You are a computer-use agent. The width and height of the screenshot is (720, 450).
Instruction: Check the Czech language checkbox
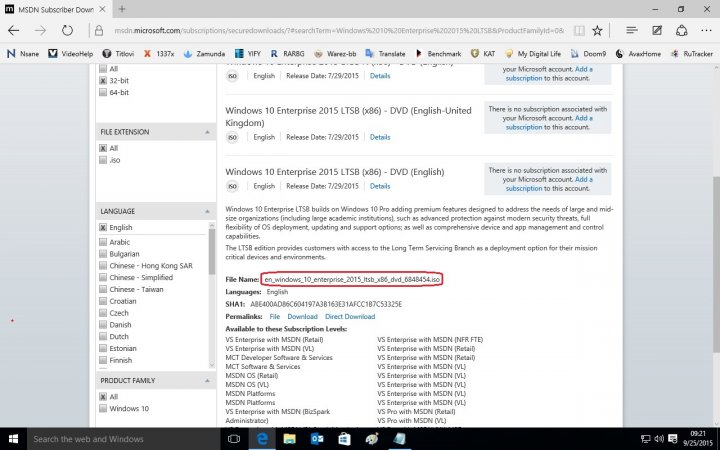103,313
